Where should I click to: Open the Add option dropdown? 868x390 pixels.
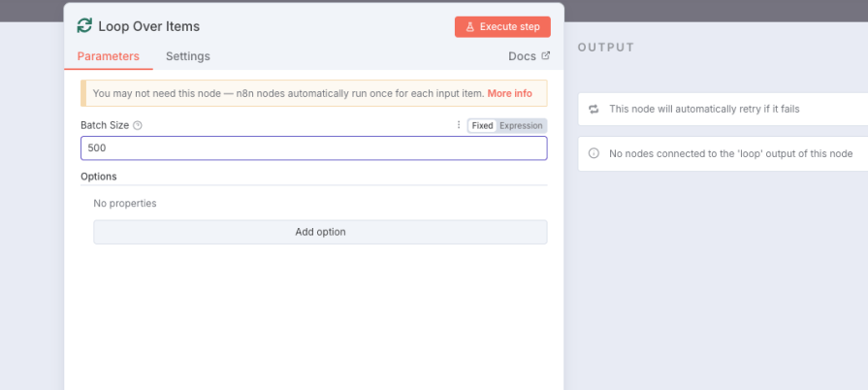point(320,232)
